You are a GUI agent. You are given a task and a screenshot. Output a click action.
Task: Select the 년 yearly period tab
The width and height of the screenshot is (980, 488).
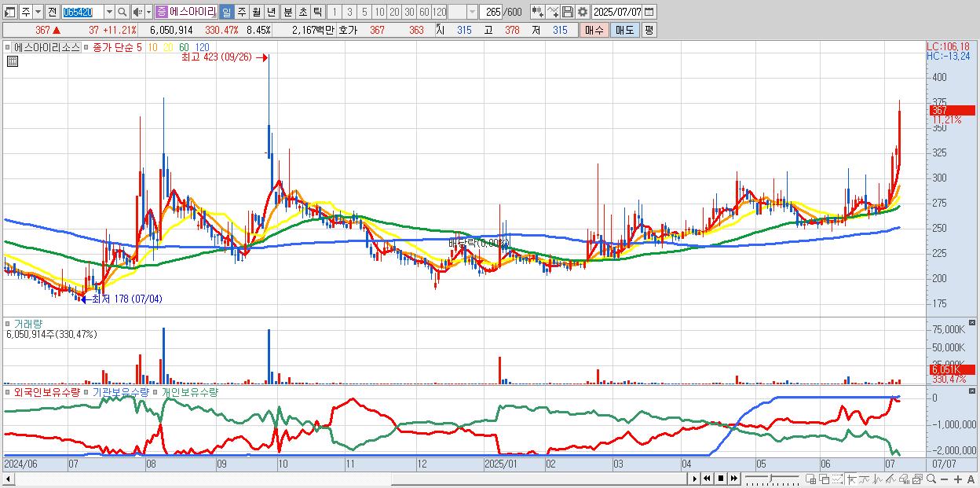(271, 12)
